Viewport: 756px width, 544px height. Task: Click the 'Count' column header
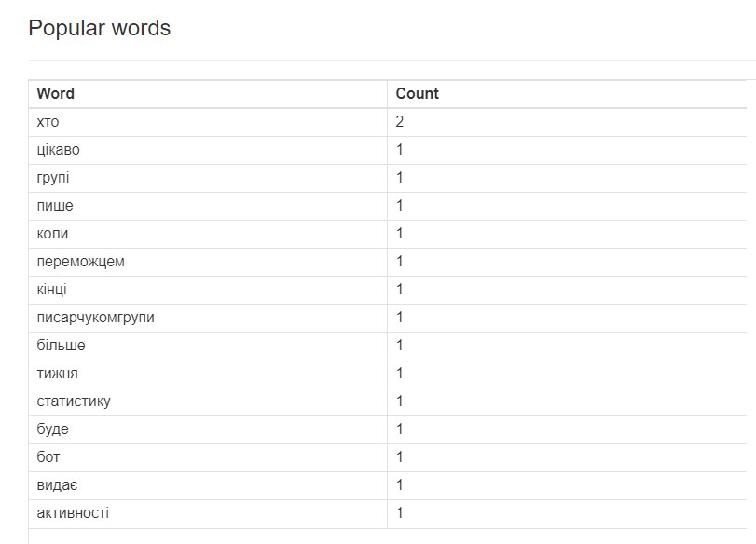(417, 93)
